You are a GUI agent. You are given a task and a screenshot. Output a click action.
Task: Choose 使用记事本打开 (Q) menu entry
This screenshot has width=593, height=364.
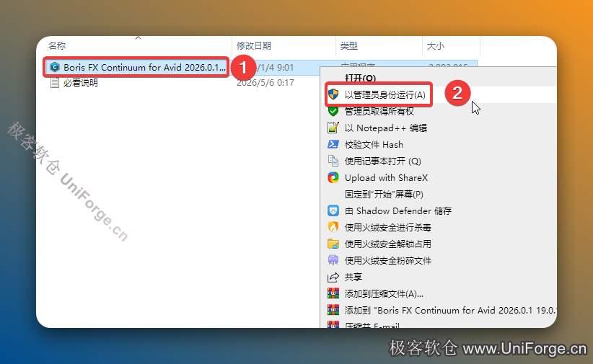(x=383, y=161)
